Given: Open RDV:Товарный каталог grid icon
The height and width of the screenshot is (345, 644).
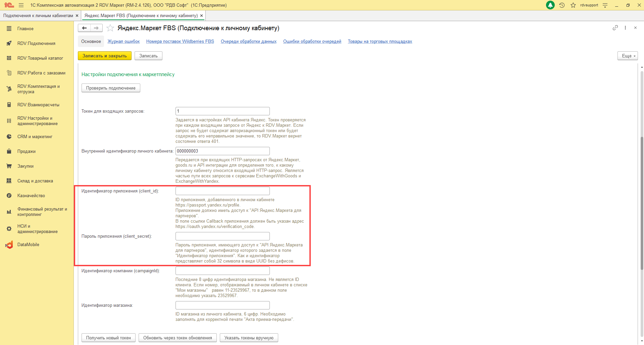Looking at the screenshot, I should click(x=9, y=58).
